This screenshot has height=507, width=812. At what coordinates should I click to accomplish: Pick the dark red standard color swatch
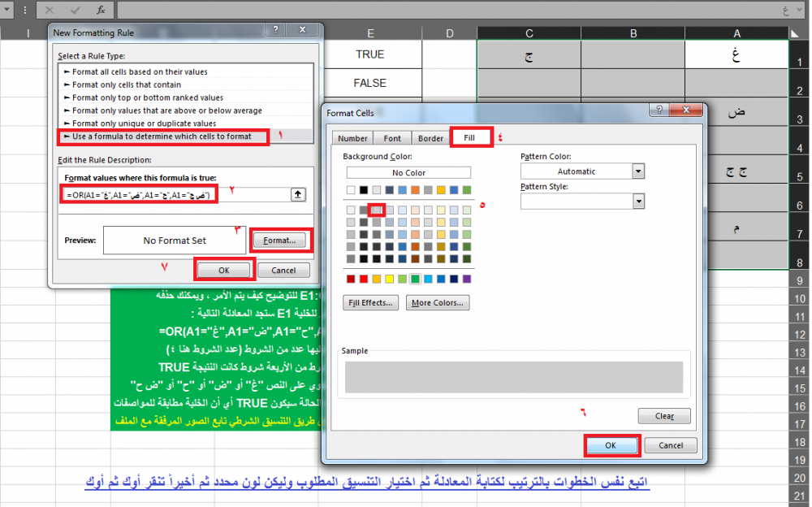351,279
